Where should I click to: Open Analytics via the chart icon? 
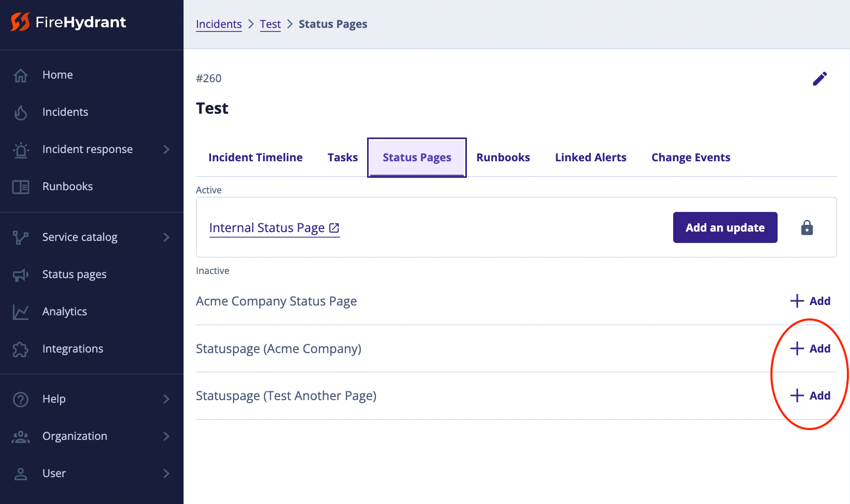(x=21, y=312)
